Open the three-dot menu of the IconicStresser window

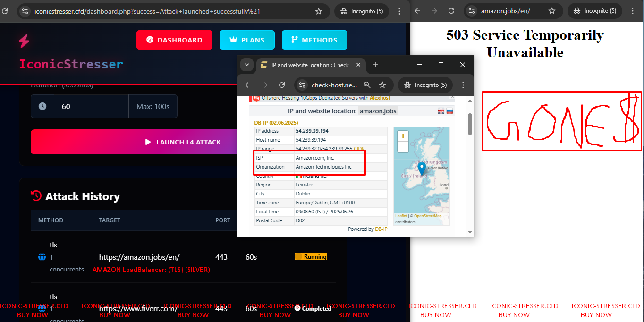[x=400, y=11]
